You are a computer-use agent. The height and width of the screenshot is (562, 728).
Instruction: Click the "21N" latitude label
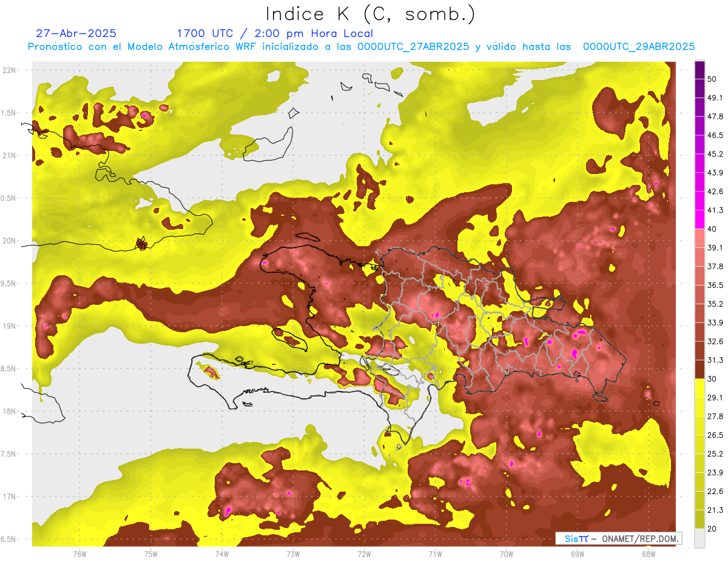(10, 155)
